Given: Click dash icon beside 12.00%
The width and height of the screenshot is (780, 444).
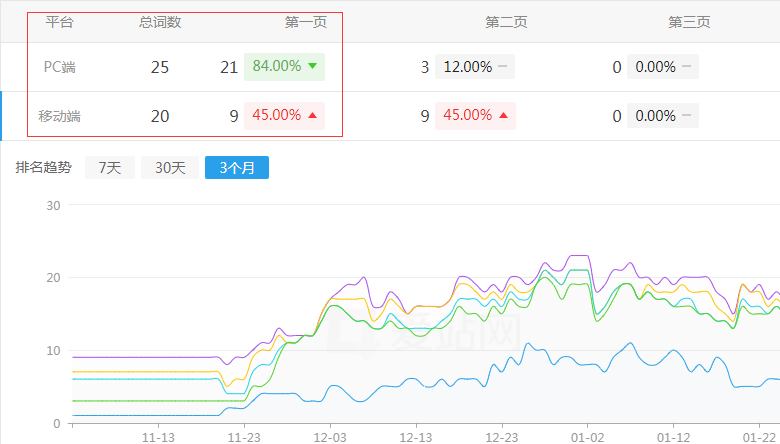Looking at the screenshot, I should (x=503, y=68).
